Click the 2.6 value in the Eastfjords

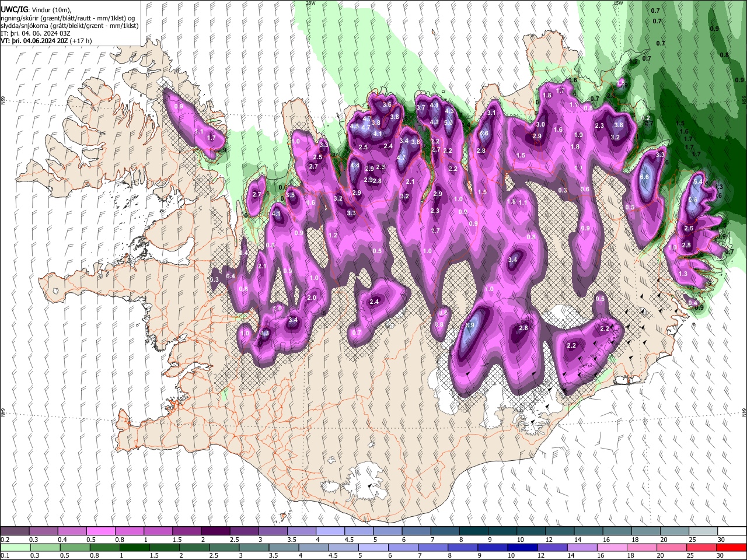[689, 228]
